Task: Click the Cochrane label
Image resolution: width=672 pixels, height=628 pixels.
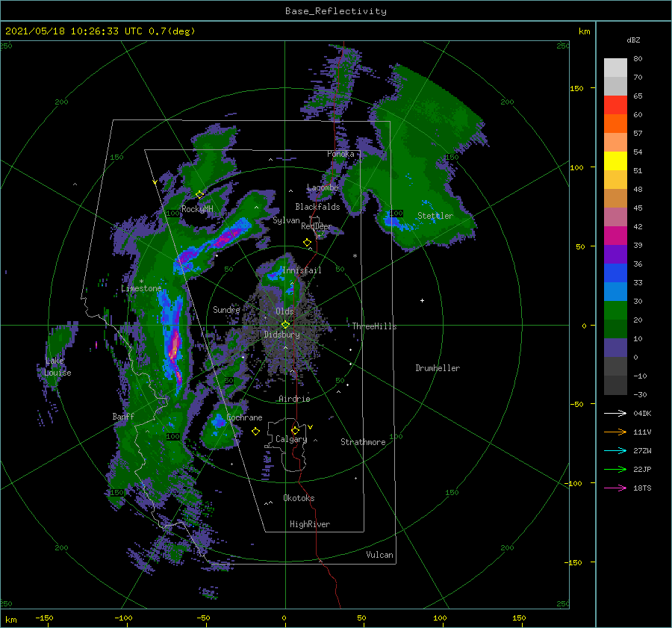Action: [x=244, y=417]
